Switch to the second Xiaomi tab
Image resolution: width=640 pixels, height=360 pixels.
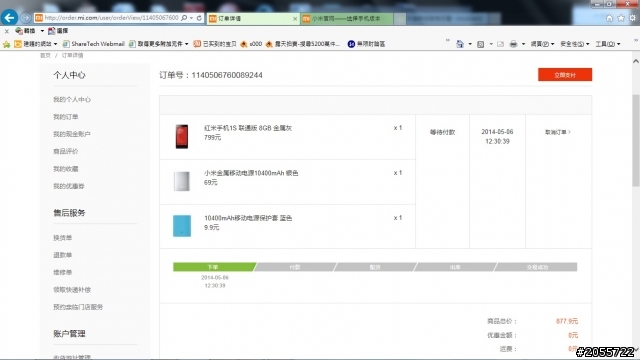(x=347, y=18)
